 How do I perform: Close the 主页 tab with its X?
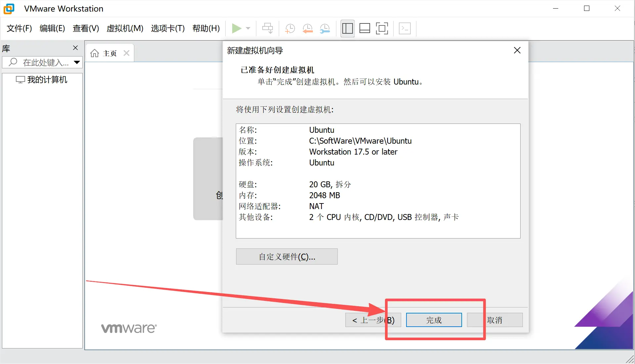(x=126, y=53)
